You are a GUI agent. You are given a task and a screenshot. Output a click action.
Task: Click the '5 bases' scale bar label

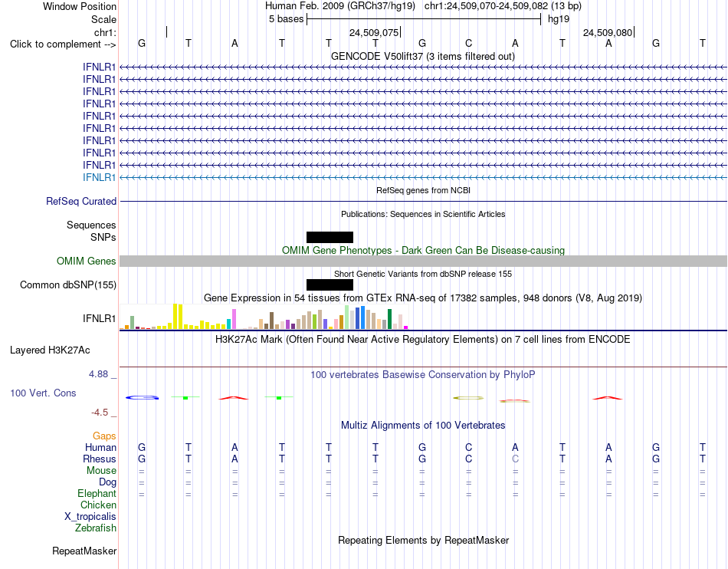(x=286, y=19)
